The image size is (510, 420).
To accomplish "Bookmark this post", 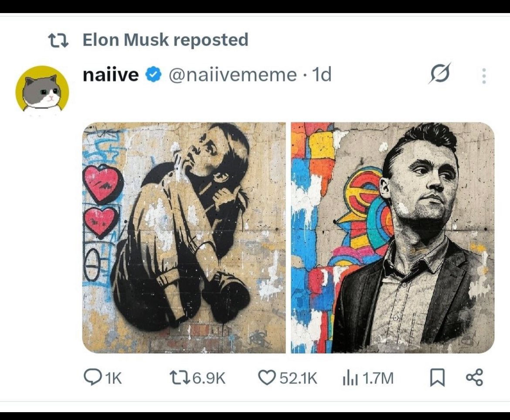I will point(437,378).
